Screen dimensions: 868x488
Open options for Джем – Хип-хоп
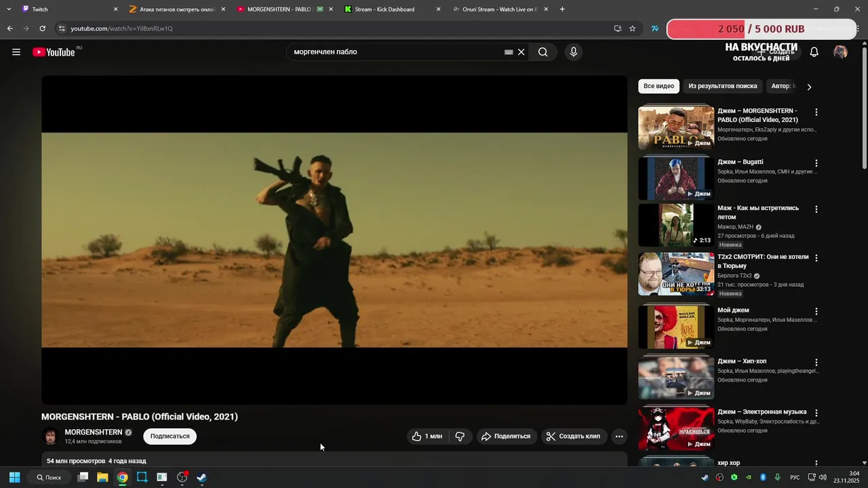pyautogui.click(x=816, y=363)
